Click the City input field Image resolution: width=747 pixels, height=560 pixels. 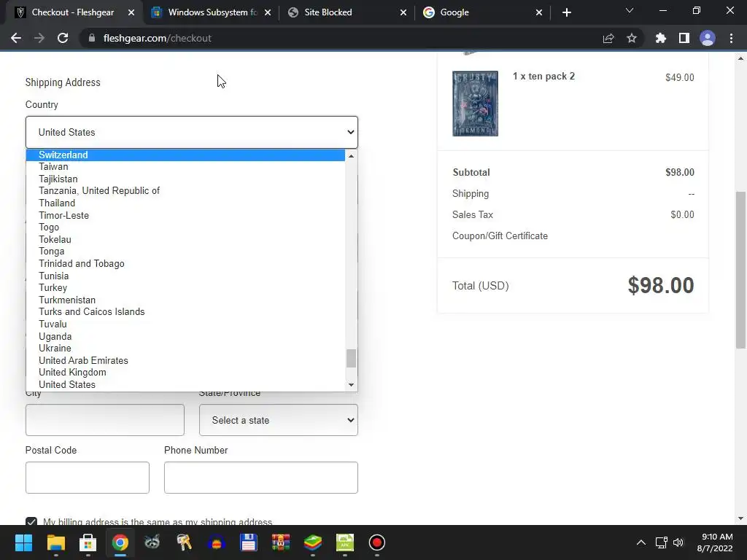point(105,420)
